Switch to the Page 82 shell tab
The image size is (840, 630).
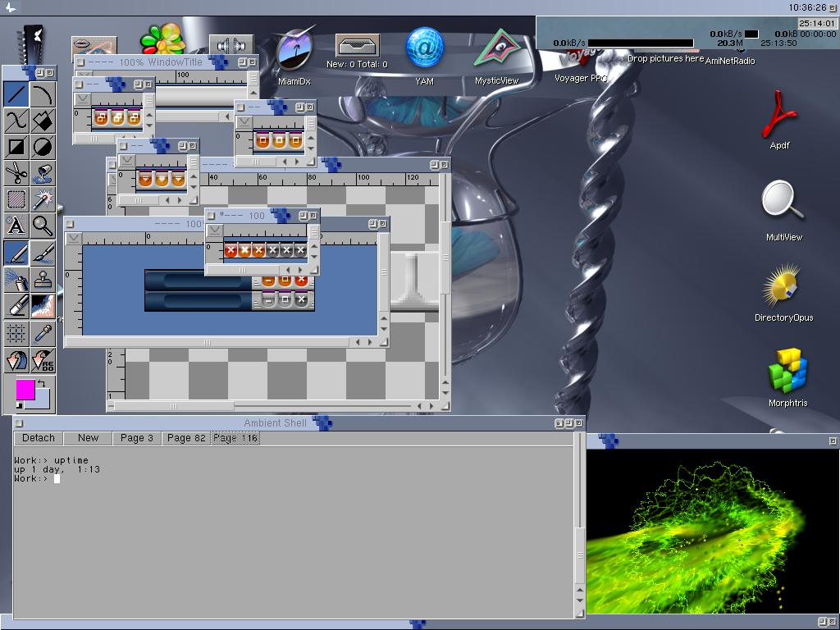point(186,438)
